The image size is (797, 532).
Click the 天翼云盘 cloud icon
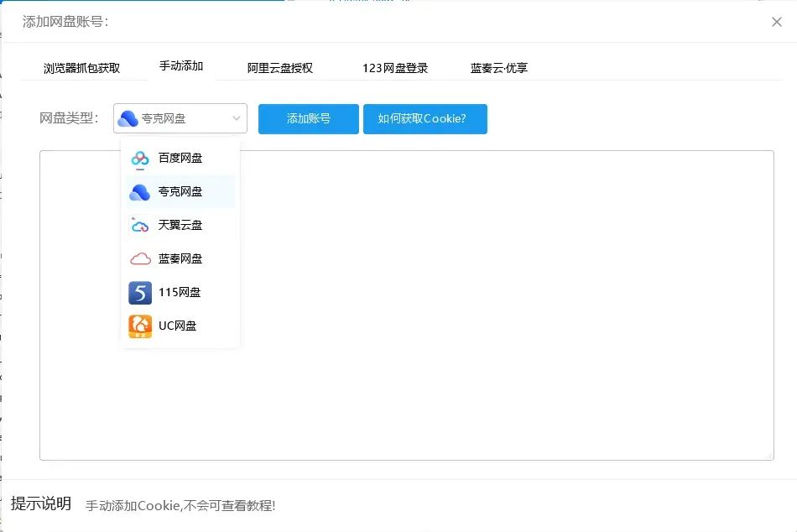coord(140,226)
